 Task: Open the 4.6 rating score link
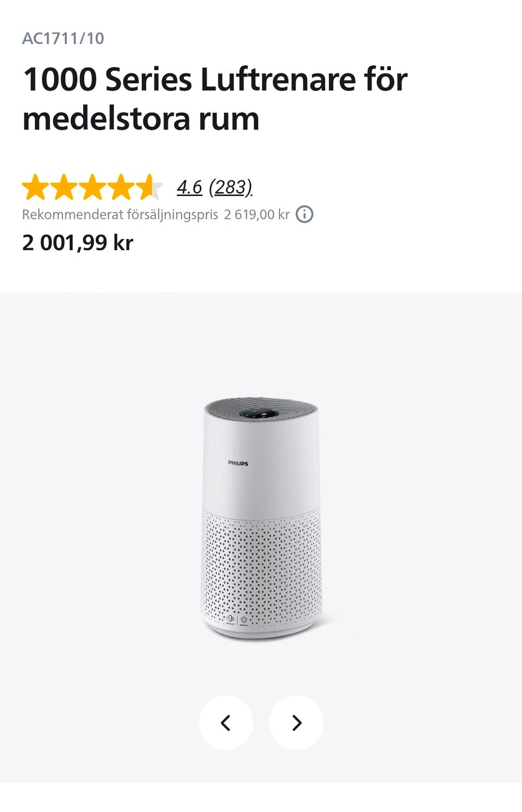(189, 187)
